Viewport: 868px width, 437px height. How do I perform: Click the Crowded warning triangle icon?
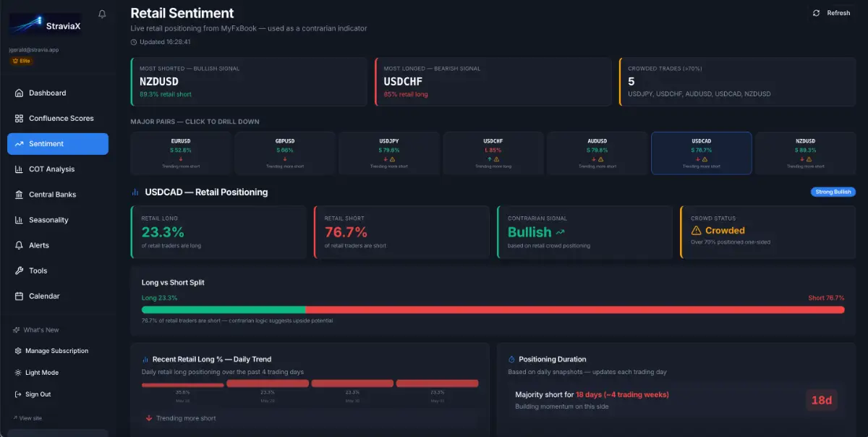[x=696, y=230]
